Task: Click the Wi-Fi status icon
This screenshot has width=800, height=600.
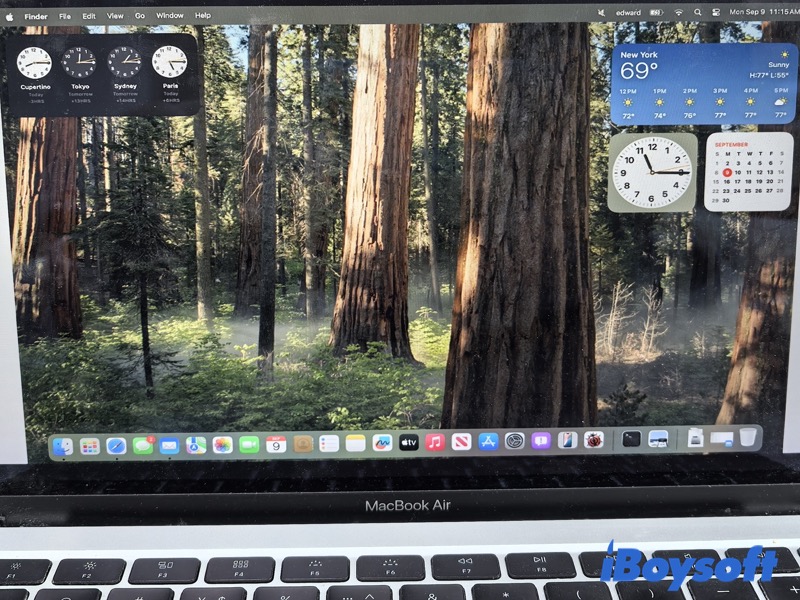Action: tap(678, 13)
